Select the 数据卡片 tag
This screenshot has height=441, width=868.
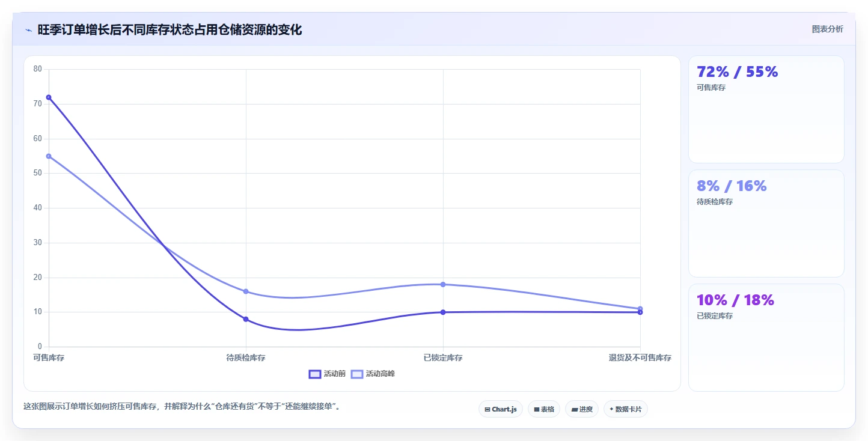626,409
